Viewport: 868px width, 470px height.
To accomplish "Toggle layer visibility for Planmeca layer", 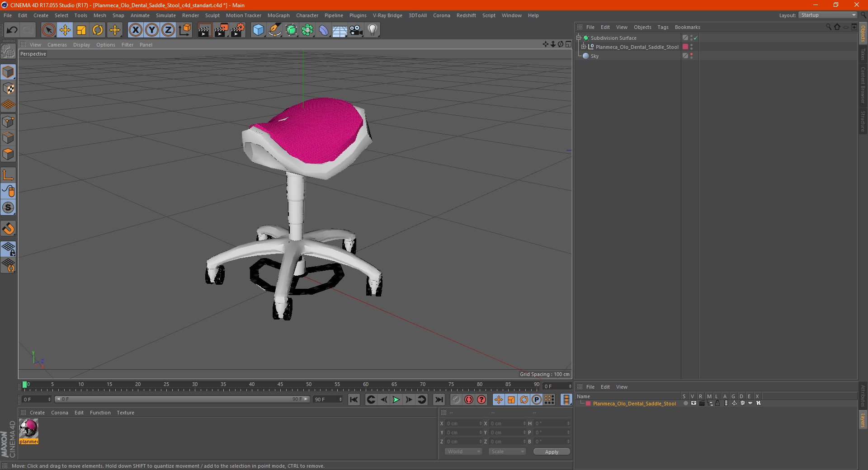I will [693, 403].
